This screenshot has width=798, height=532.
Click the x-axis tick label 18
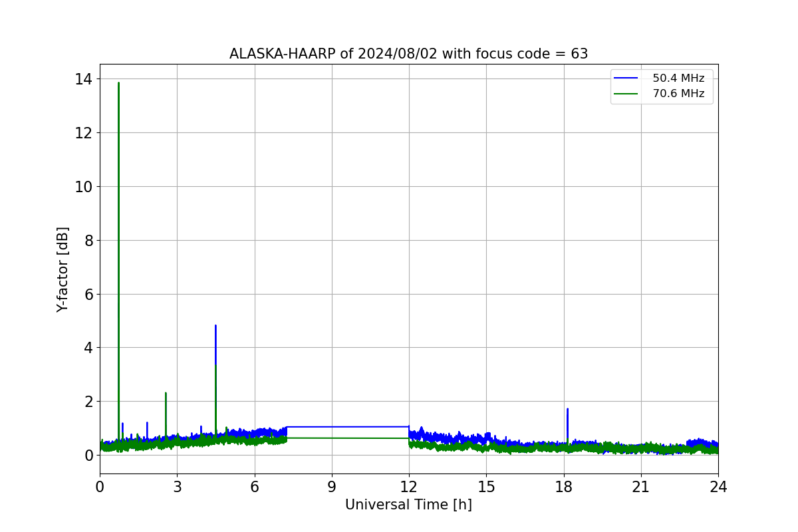pyautogui.click(x=563, y=487)
